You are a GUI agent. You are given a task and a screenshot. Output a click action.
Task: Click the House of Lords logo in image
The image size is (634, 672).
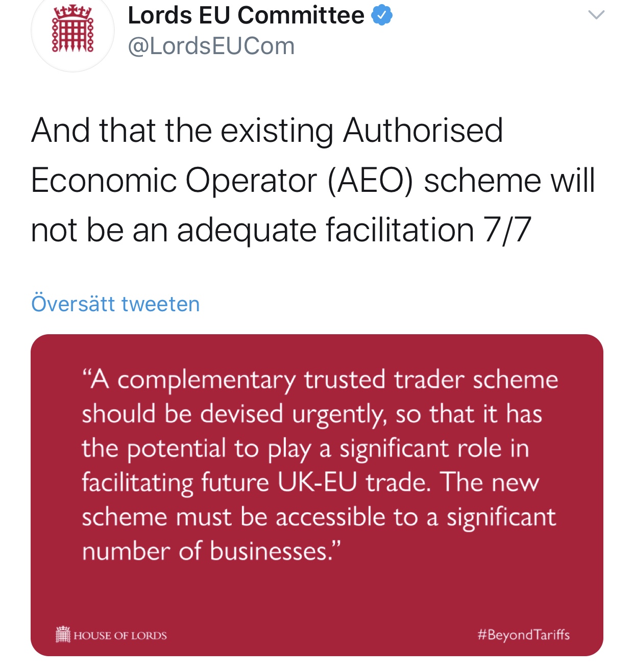[x=111, y=635]
